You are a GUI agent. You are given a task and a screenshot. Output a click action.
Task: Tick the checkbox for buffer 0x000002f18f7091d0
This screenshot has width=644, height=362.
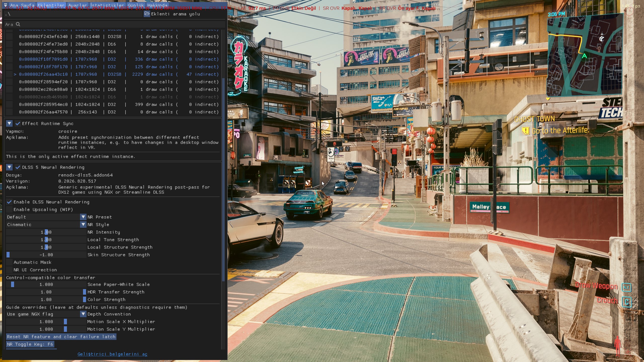pyautogui.click(x=9, y=59)
